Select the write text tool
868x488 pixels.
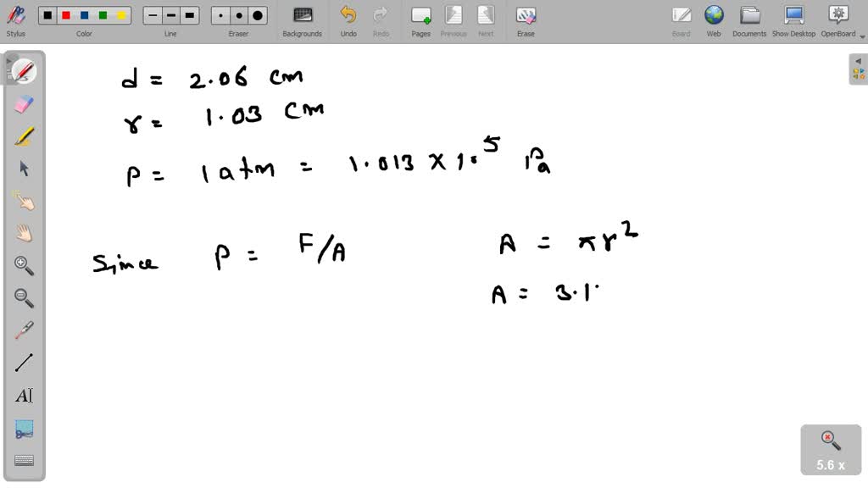(24, 395)
